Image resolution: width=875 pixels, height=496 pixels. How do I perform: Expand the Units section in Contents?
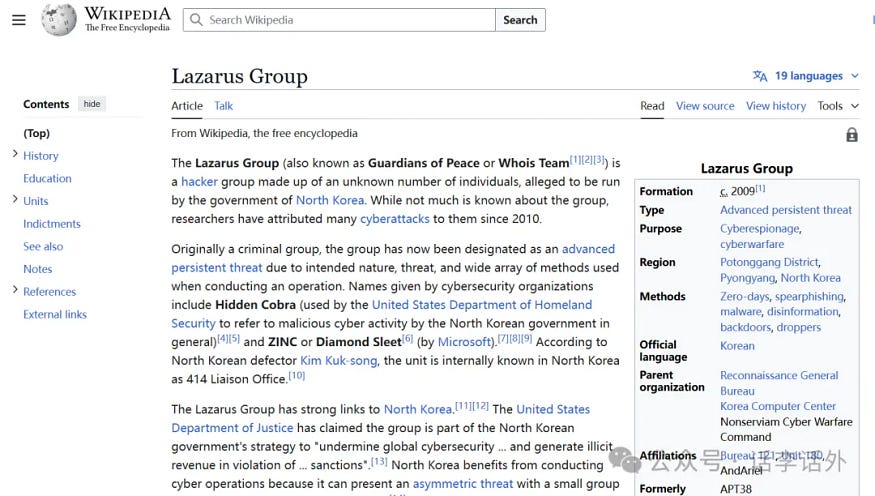point(15,199)
